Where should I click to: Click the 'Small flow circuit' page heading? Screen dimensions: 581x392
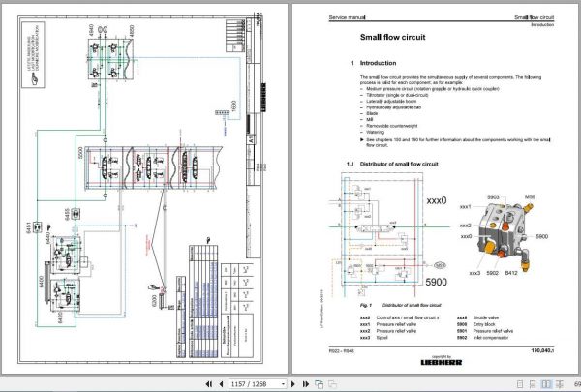[393, 37]
